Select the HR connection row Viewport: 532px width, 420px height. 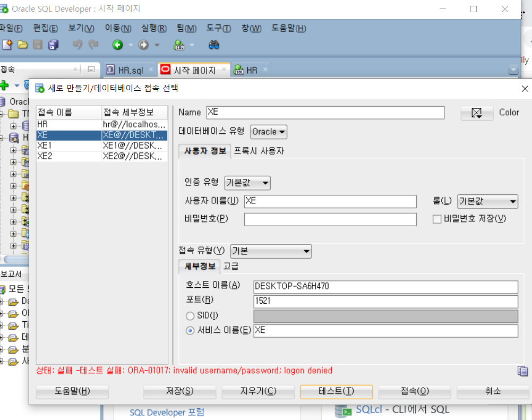pyautogui.click(x=102, y=125)
